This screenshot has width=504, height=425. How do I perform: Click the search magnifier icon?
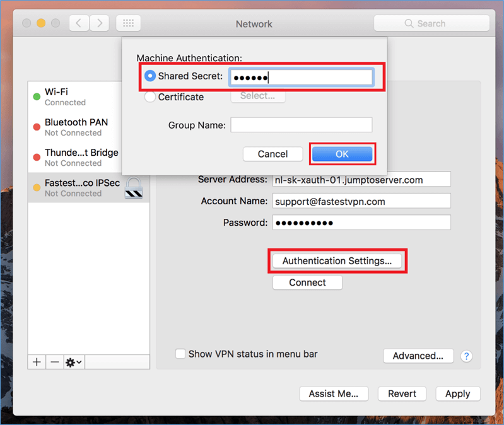click(x=409, y=23)
